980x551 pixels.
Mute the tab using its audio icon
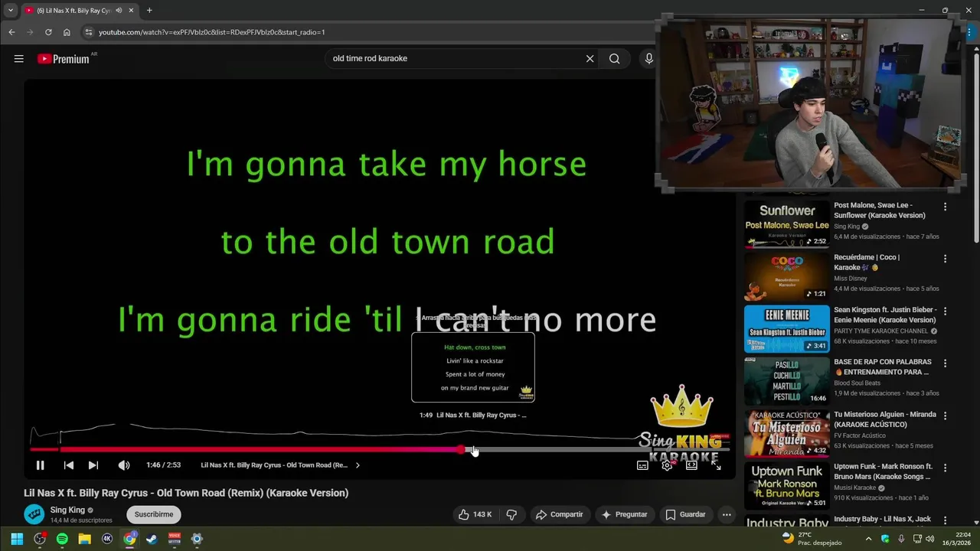(x=119, y=11)
